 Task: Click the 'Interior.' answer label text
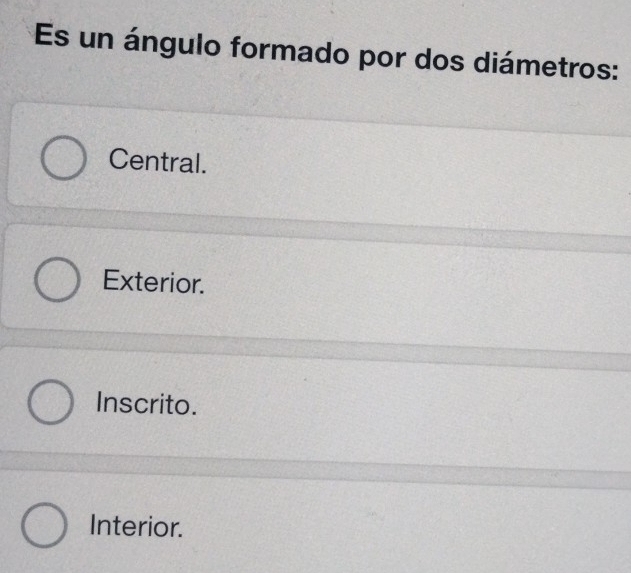pos(137,526)
